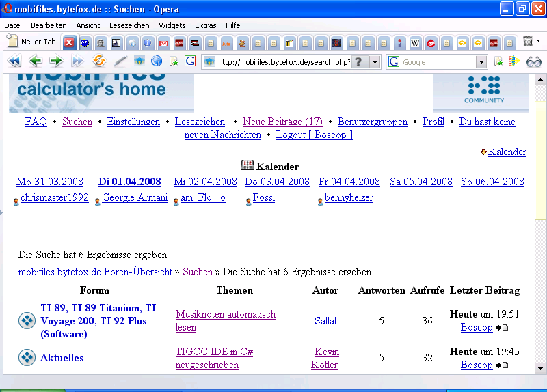Screen dimensions: 547x392
Task: Click the back navigation arrow
Action: [x=36, y=61]
